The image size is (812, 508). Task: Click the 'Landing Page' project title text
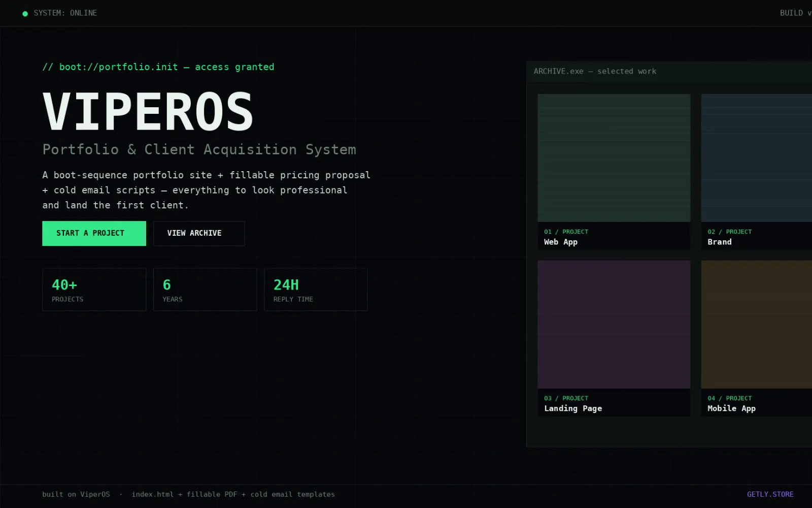point(573,409)
